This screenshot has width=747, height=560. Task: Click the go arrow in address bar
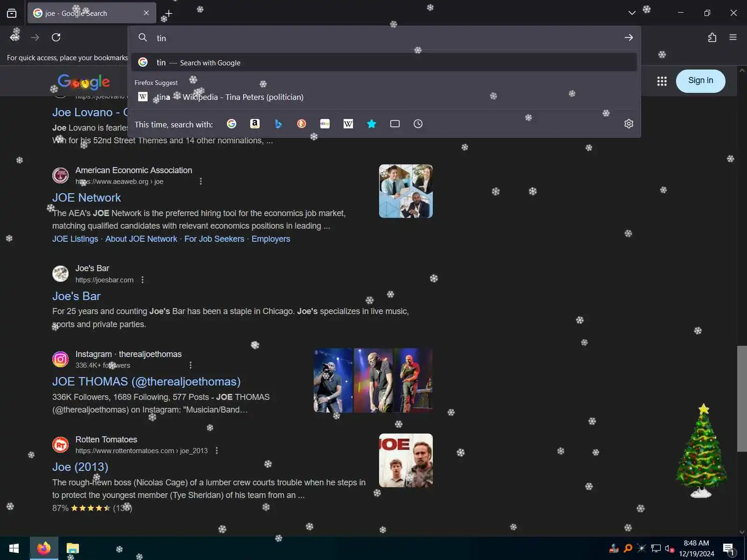pyautogui.click(x=629, y=37)
